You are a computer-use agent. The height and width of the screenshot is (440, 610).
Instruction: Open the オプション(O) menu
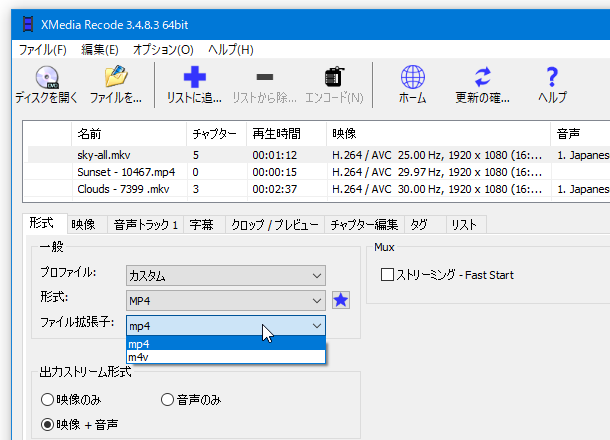pos(163,50)
